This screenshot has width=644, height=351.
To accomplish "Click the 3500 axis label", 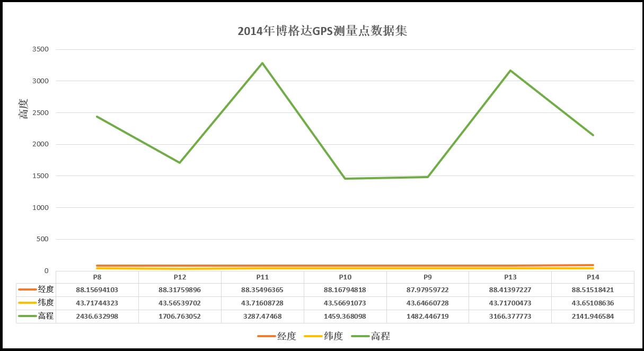I will coord(40,49).
